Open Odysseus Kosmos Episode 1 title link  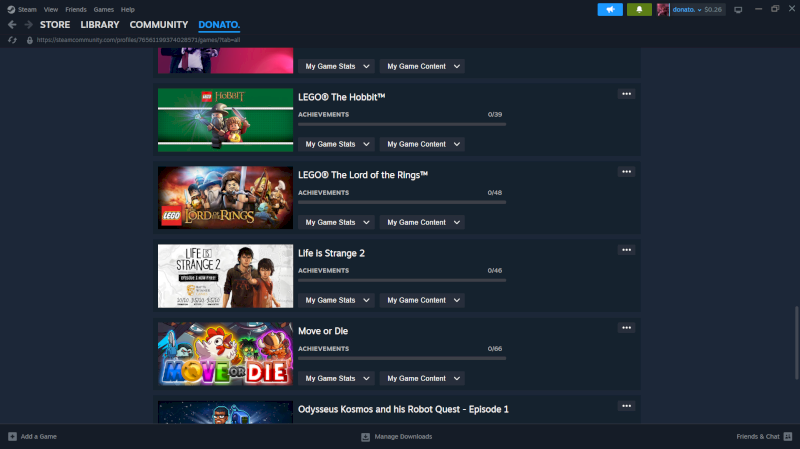(403, 409)
